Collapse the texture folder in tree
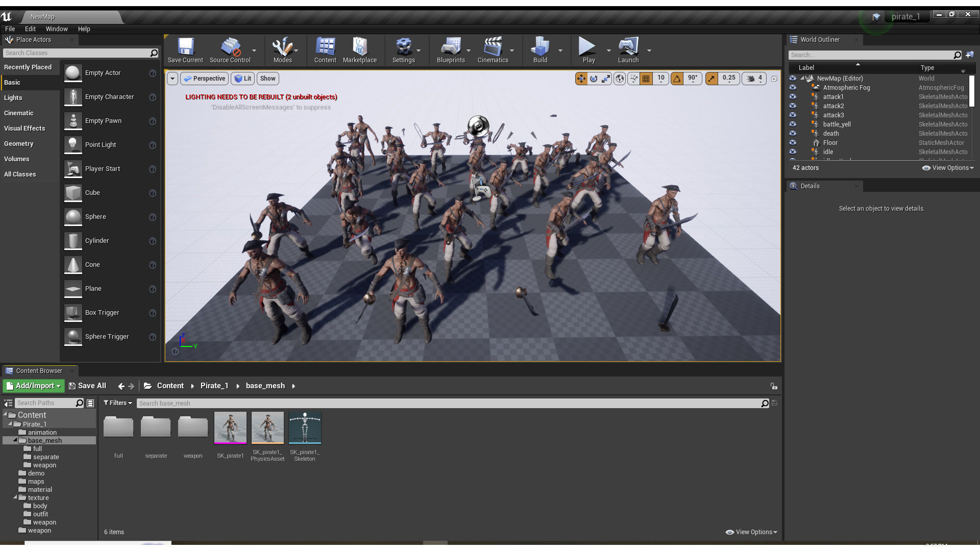This screenshot has width=980, height=551. 15,497
